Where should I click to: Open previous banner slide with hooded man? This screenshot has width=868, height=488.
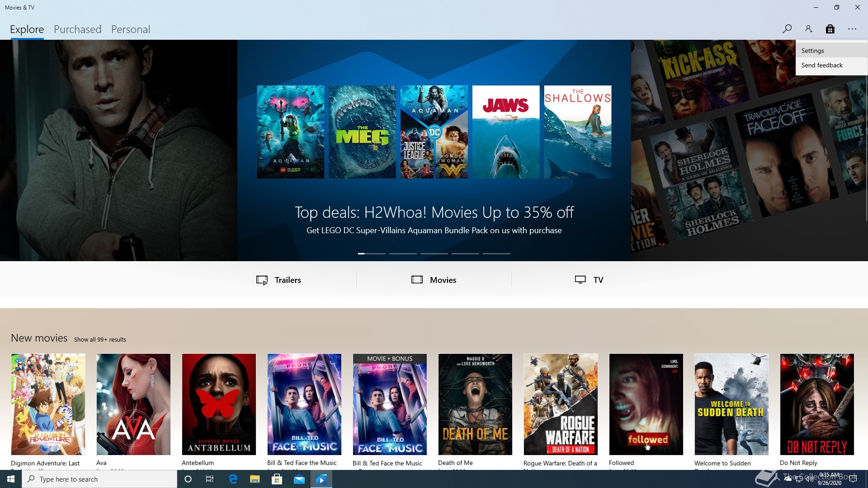pyautogui.click(x=118, y=150)
